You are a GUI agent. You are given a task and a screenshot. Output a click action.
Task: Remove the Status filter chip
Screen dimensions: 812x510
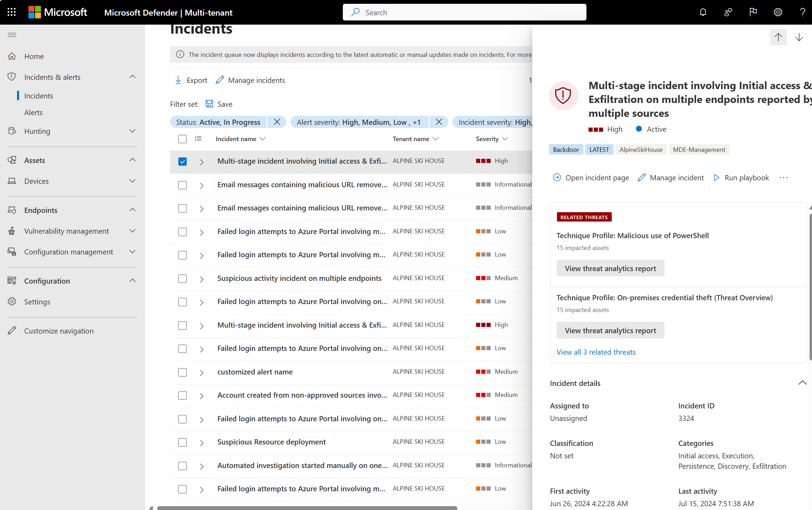coord(277,122)
